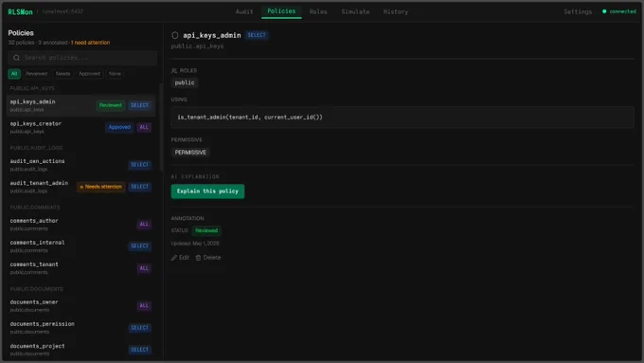Click the public role chip
The height and width of the screenshot is (363, 644).
(x=185, y=82)
